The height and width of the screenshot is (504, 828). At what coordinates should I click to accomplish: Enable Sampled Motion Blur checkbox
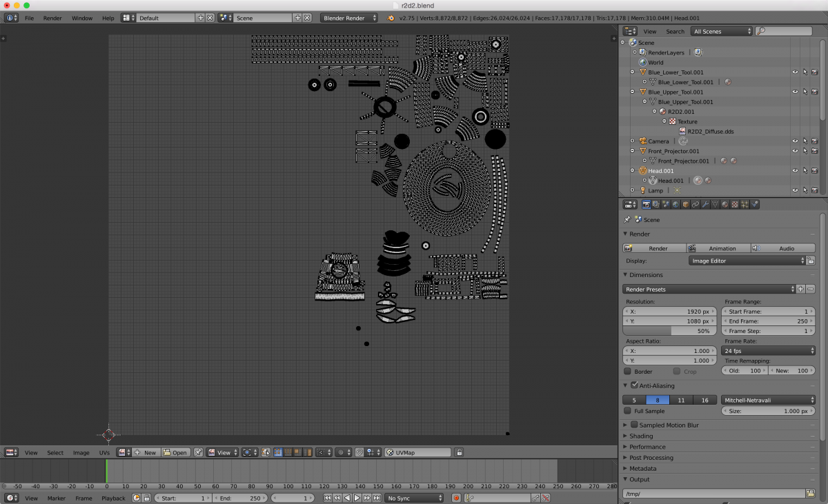pos(634,425)
